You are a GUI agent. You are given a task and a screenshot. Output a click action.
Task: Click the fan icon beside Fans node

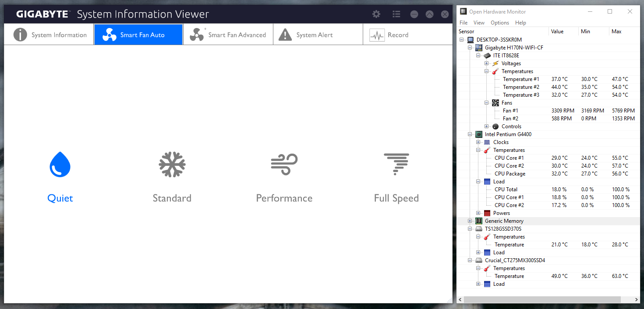click(x=495, y=103)
